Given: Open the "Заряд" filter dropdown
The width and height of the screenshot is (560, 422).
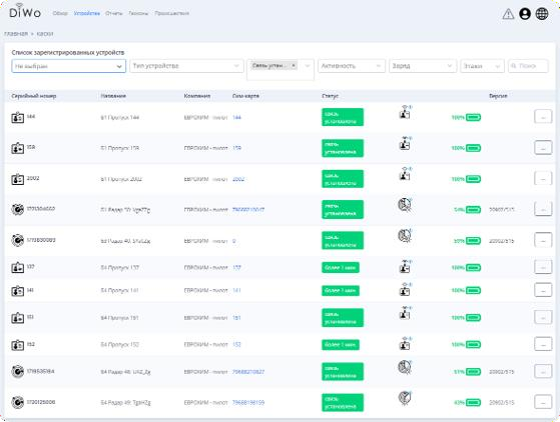Looking at the screenshot, I should tap(422, 66).
